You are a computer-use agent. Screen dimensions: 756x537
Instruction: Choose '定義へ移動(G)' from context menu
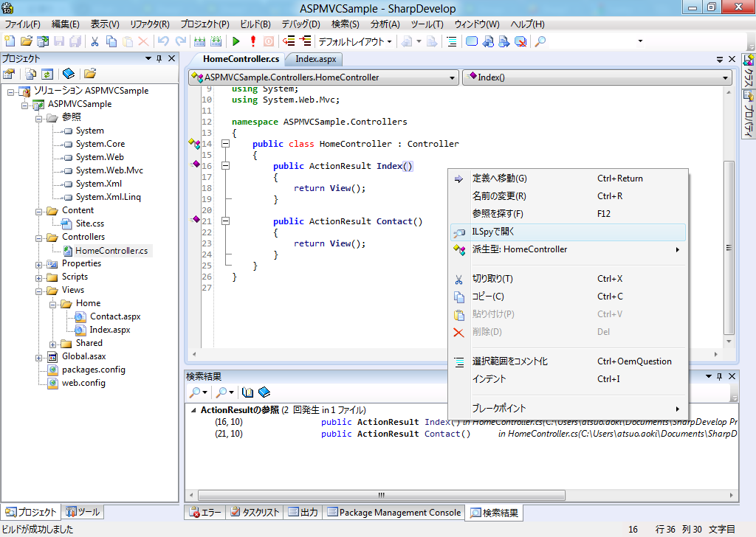click(568, 179)
